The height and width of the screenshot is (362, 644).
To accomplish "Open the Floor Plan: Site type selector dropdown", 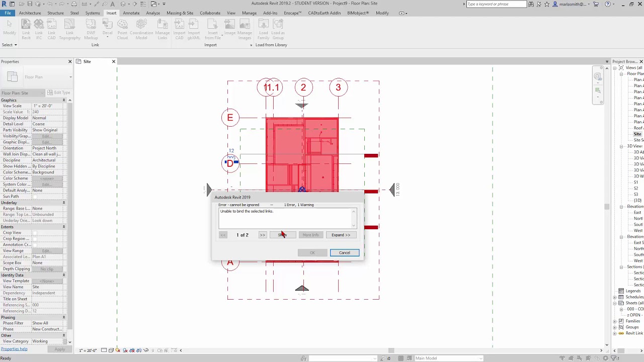I will [x=23, y=93].
